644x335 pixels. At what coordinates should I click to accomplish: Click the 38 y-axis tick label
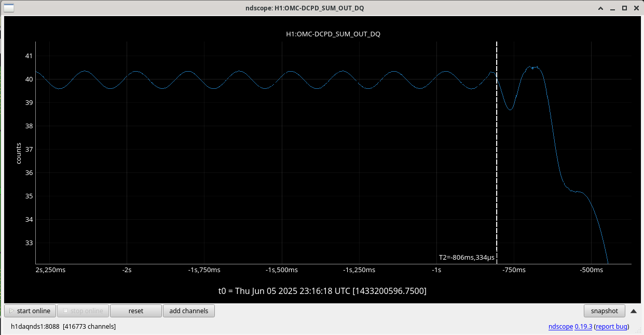[x=29, y=126]
